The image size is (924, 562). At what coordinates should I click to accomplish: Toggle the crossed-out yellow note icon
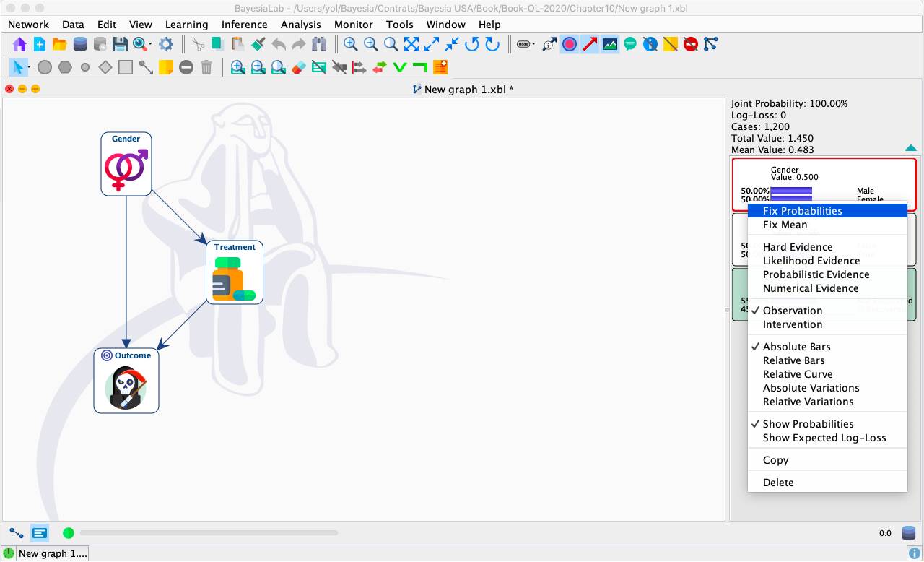(671, 44)
